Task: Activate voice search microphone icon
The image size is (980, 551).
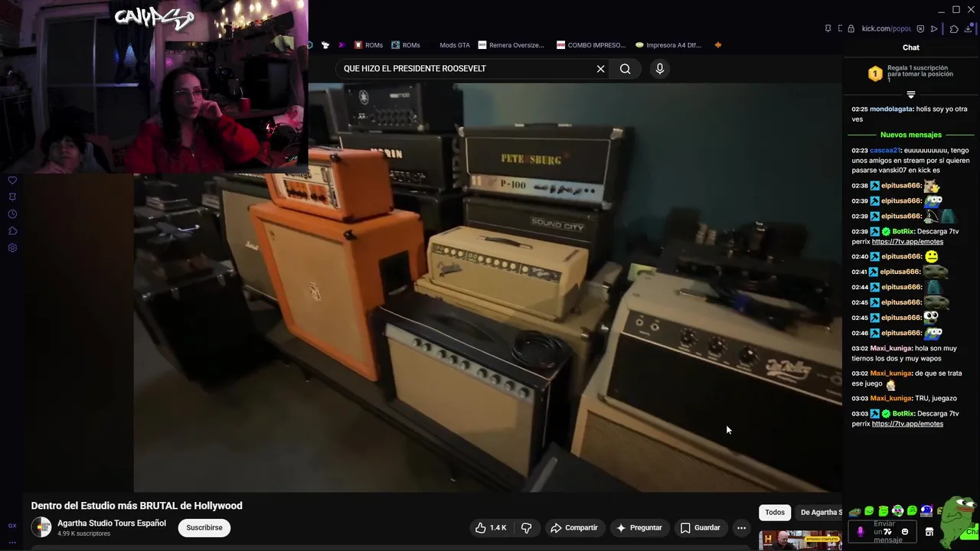Action: click(x=660, y=69)
